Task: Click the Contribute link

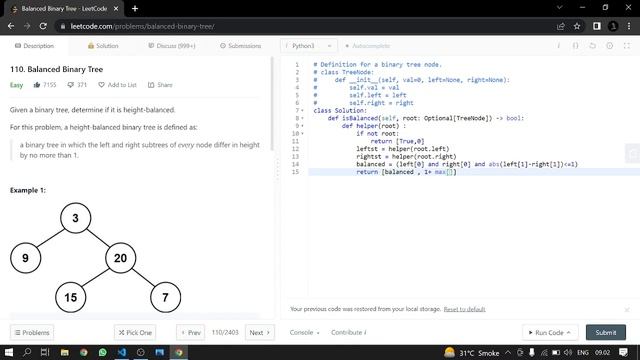Action: pos(349,333)
